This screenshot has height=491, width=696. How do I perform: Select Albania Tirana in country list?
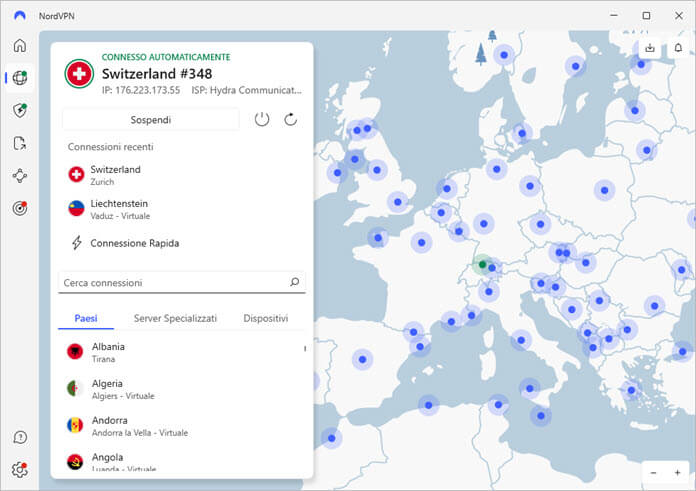pos(182,352)
